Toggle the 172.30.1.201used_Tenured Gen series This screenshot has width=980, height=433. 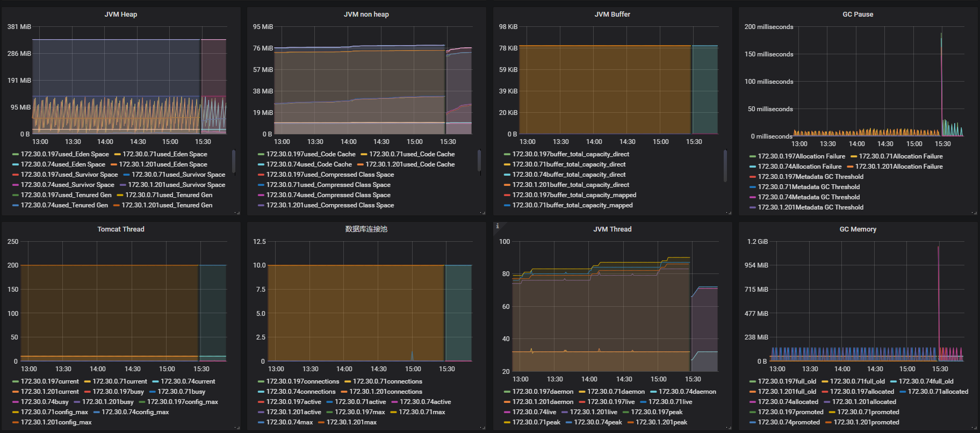pyautogui.click(x=167, y=205)
